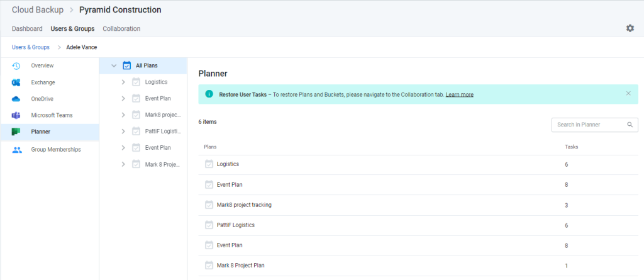This screenshot has height=280, width=644.
Task: Click Pyramid Construction title text
Action: point(120,9)
